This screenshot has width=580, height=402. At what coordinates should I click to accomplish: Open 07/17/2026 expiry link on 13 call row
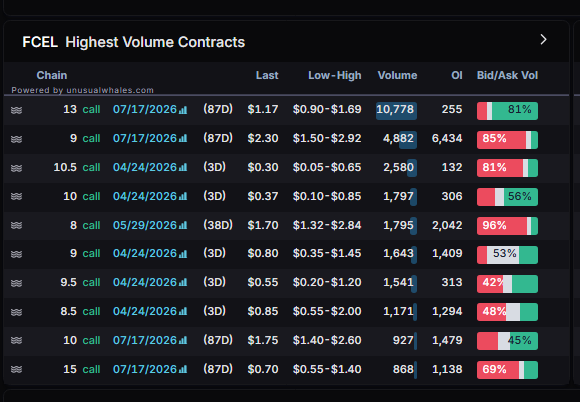(x=145, y=109)
